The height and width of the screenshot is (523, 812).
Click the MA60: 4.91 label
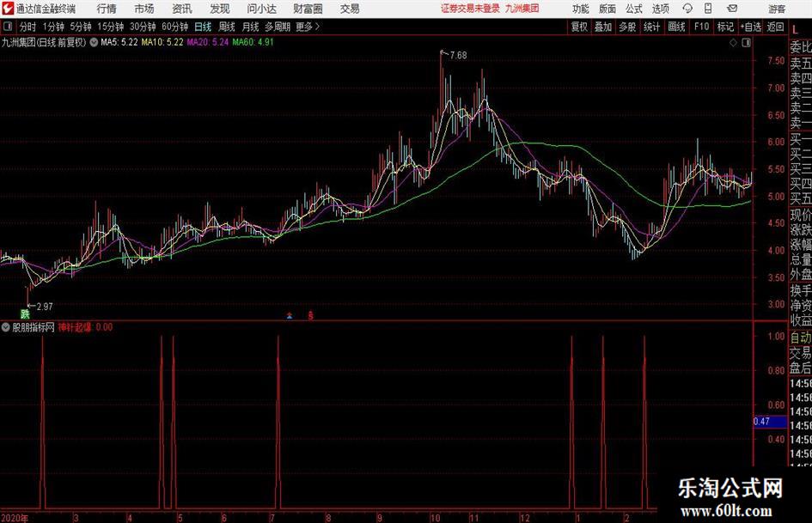tap(253, 42)
